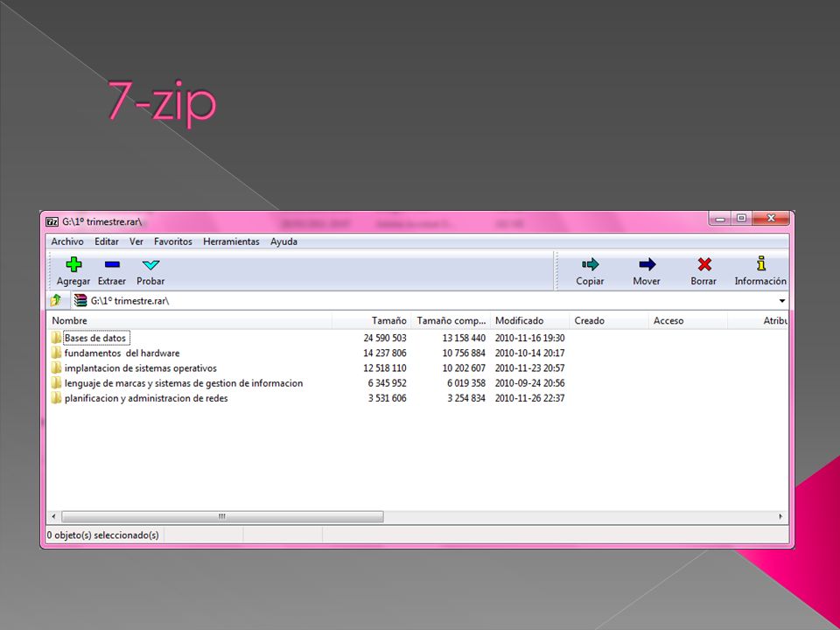Image resolution: width=840 pixels, height=630 pixels.
Task: Click the size value 3 531 606
Action: point(387,398)
